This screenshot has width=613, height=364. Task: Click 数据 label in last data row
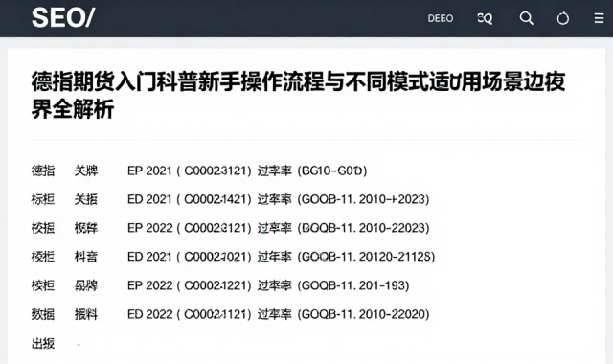[x=43, y=314]
